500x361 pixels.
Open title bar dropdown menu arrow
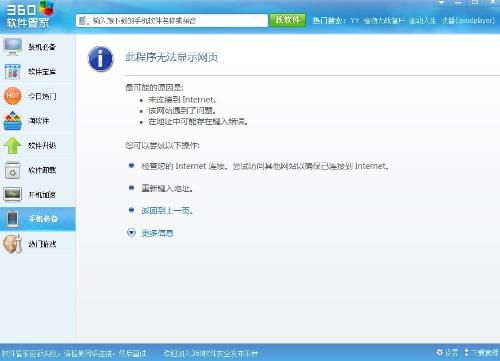tap(441, 3)
